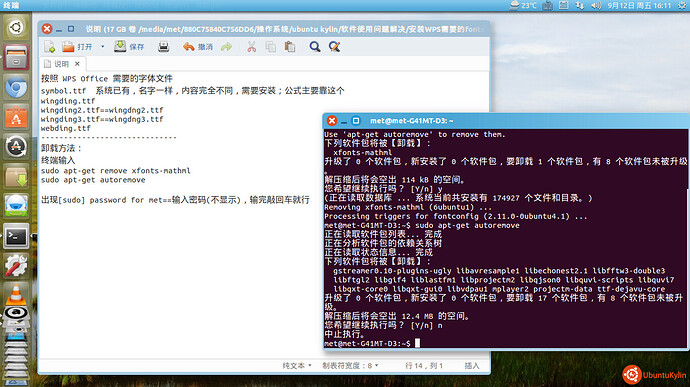This screenshot has height=387, width=690.
Task: Open the system settings wrench-gear icon
Action: point(16,266)
